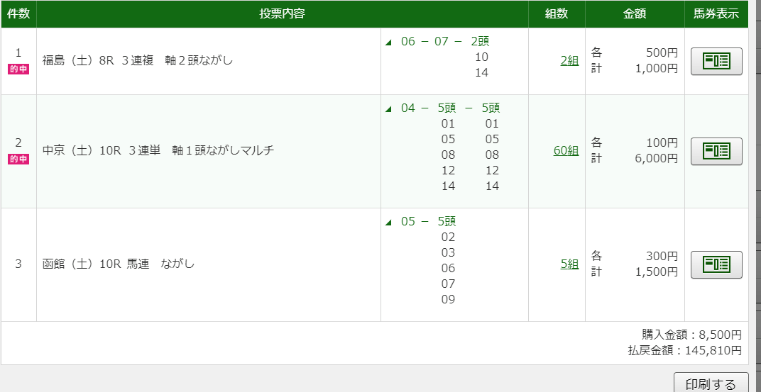Select the 的中 badge on row 1
Screen dimensions: 761x392
tap(18, 69)
